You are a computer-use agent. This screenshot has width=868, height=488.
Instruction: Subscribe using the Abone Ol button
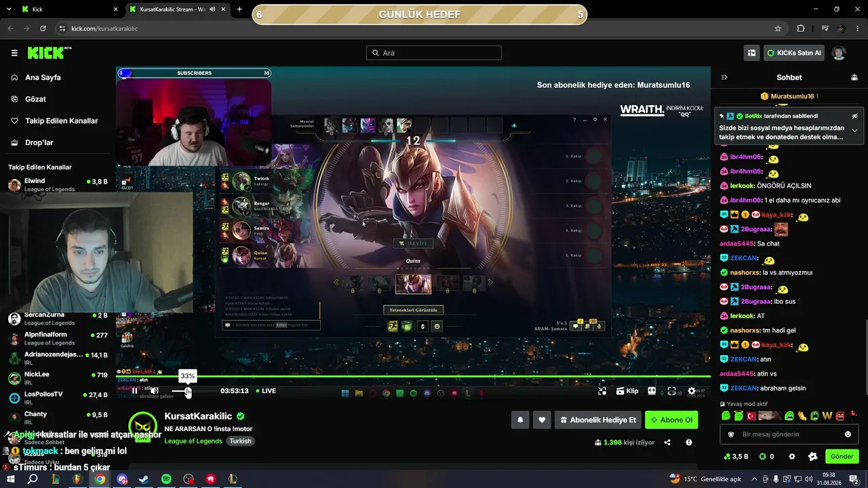(x=671, y=420)
